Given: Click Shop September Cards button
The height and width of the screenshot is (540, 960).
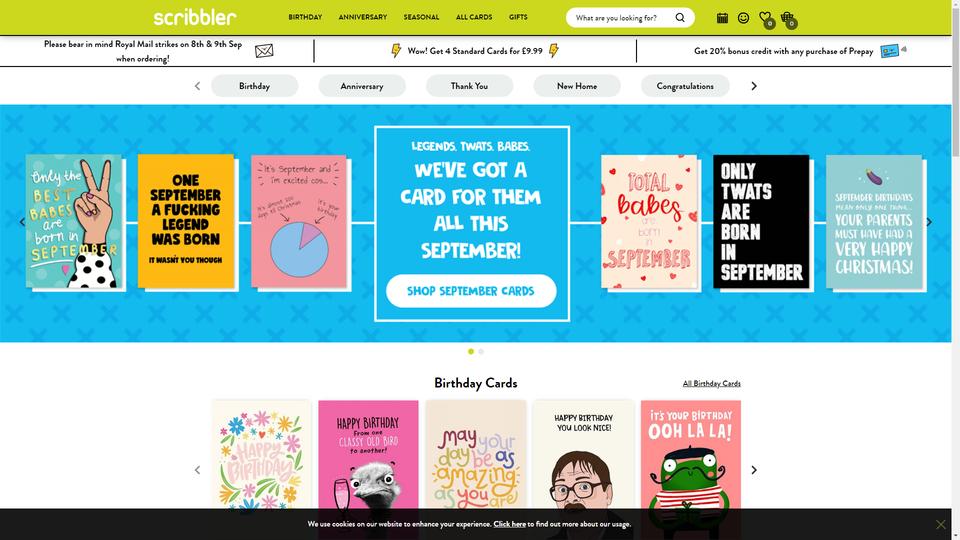Looking at the screenshot, I should [x=471, y=291].
